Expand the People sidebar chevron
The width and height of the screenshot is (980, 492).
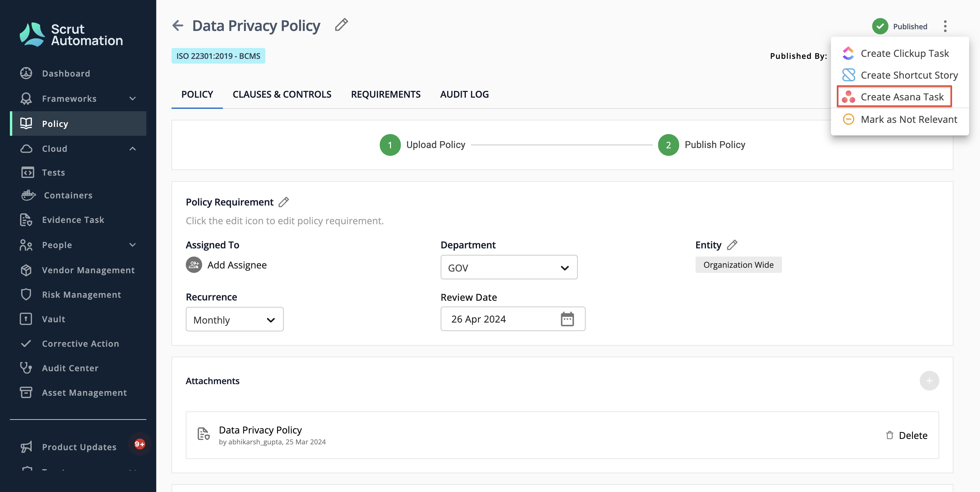[132, 245]
